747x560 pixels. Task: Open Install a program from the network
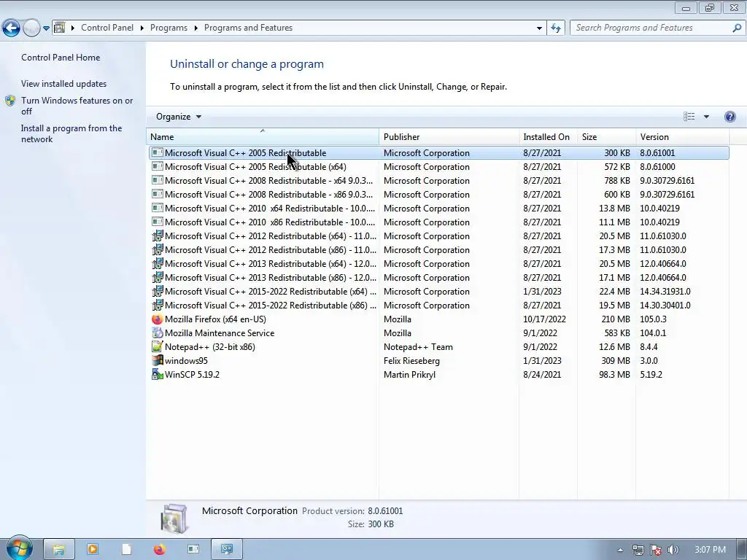(71, 134)
